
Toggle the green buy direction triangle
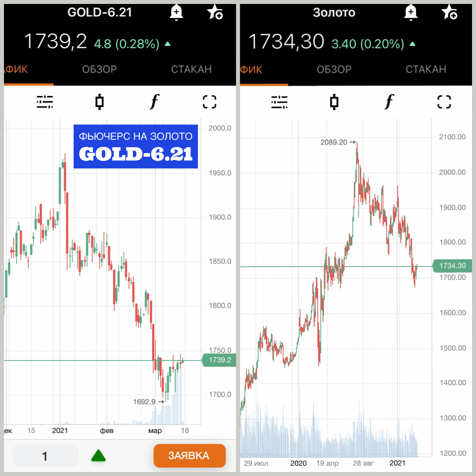(x=98, y=456)
